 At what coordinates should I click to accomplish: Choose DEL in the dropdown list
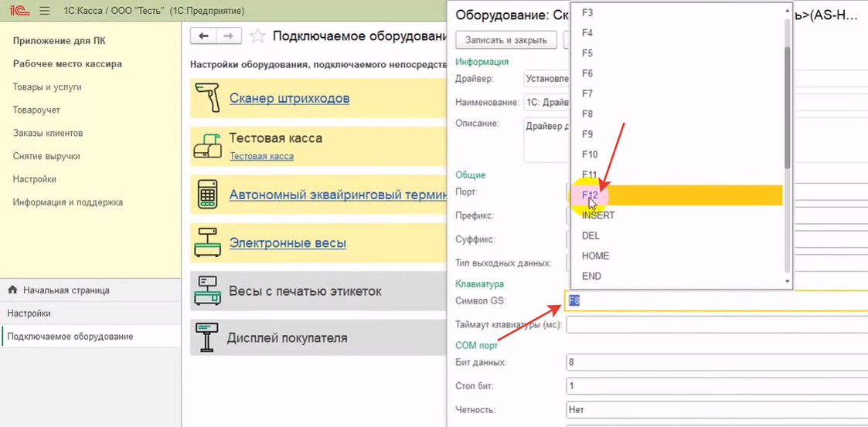[x=678, y=236]
